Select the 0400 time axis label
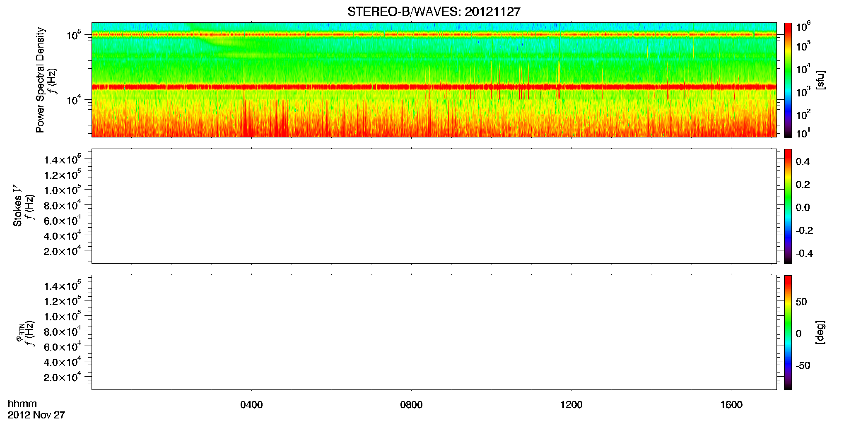Viewport: 868px width, 447px height. (251, 405)
